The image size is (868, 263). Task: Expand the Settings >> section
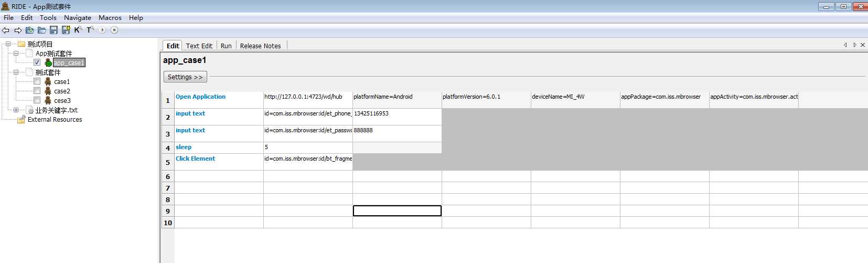pyautogui.click(x=185, y=77)
